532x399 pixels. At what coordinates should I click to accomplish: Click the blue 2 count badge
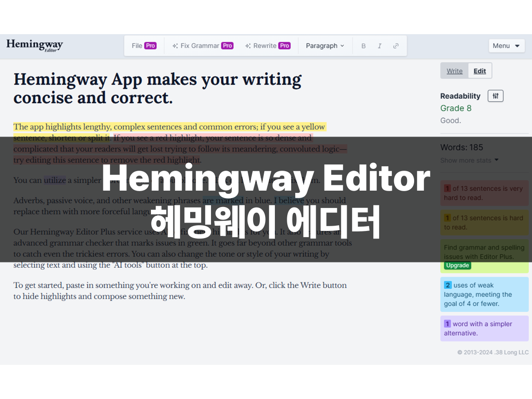coord(448,286)
